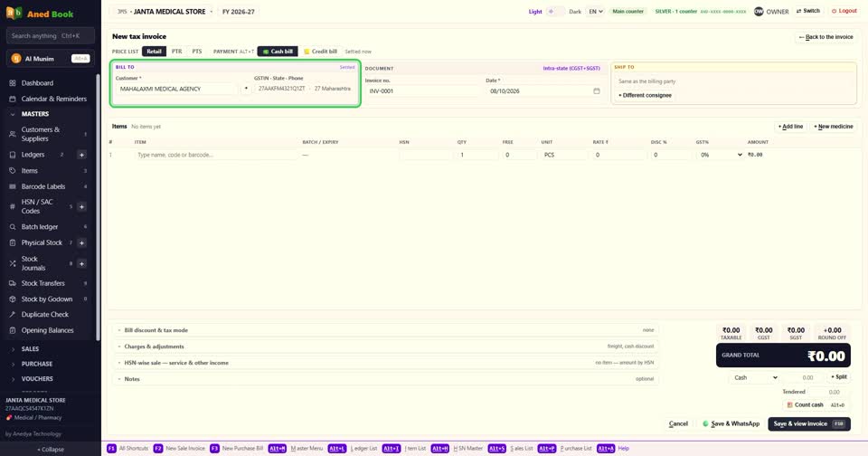Click the dot button beside customer field
This screenshot has height=456, width=868.
tap(246, 89)
